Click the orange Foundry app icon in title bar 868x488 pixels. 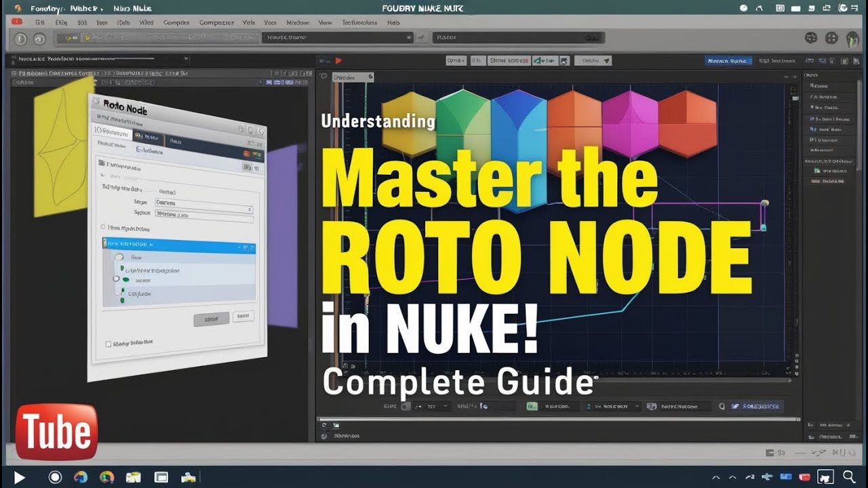[x=17, y=9]
